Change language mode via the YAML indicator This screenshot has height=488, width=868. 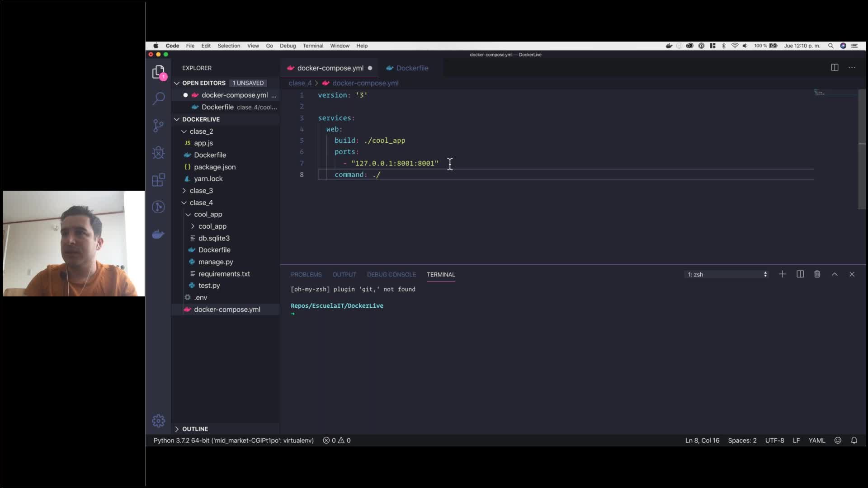click(817, 440)
